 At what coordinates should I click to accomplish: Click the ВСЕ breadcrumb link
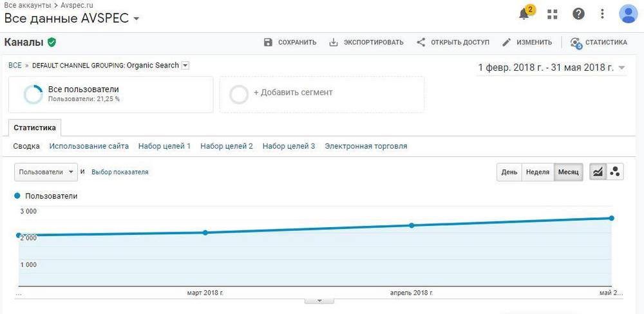15,66
